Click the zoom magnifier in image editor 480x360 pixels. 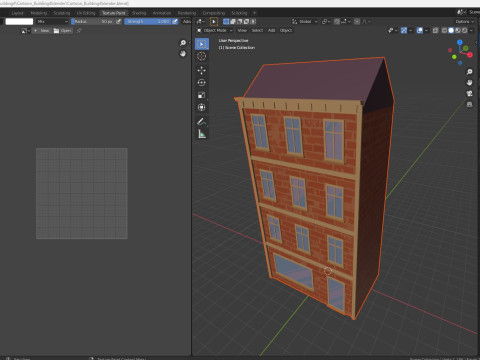183,43
